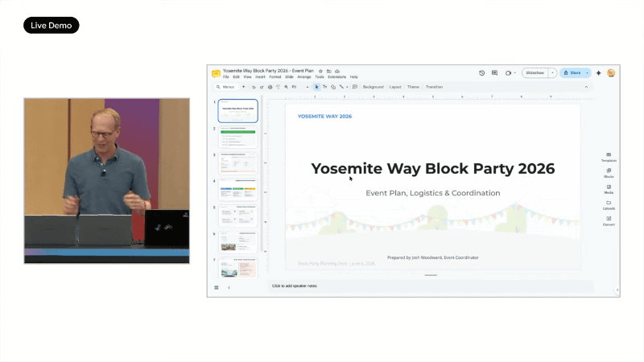Move presentation to folder icon
Screen dimensions: 644x362
tap(329, 71)
